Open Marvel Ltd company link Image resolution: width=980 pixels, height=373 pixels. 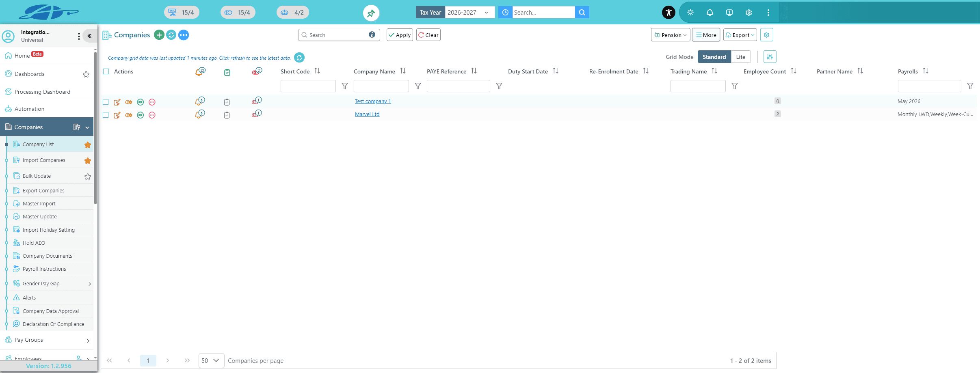pos(367,114)
